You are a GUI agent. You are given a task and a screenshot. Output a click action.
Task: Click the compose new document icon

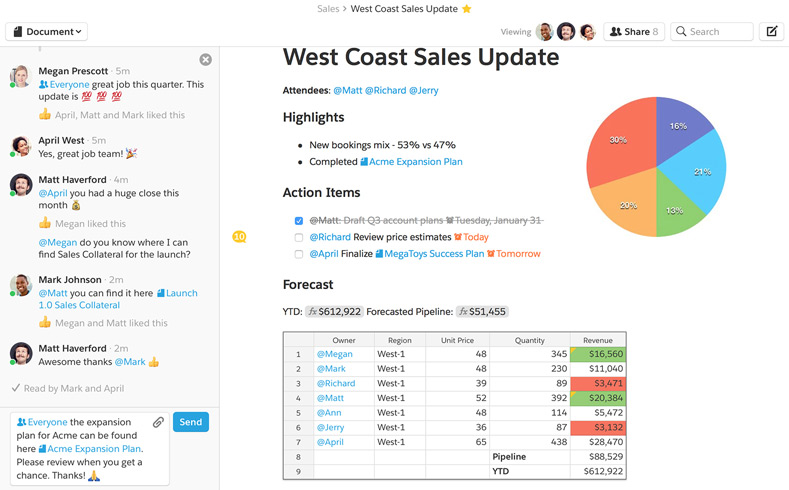771,32
